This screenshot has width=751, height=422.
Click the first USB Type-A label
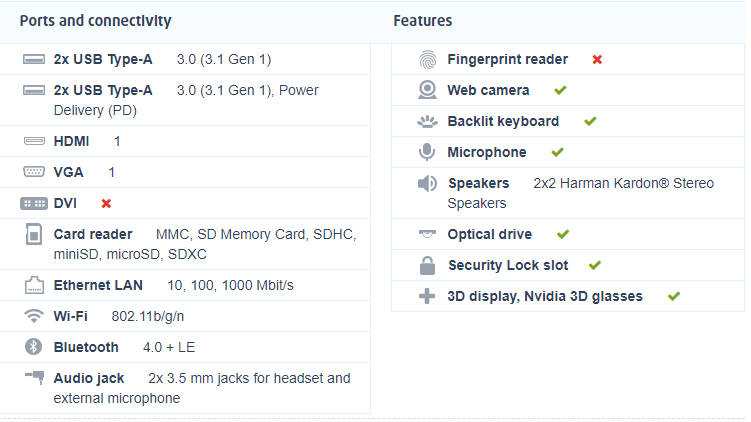tap(103, 59)
